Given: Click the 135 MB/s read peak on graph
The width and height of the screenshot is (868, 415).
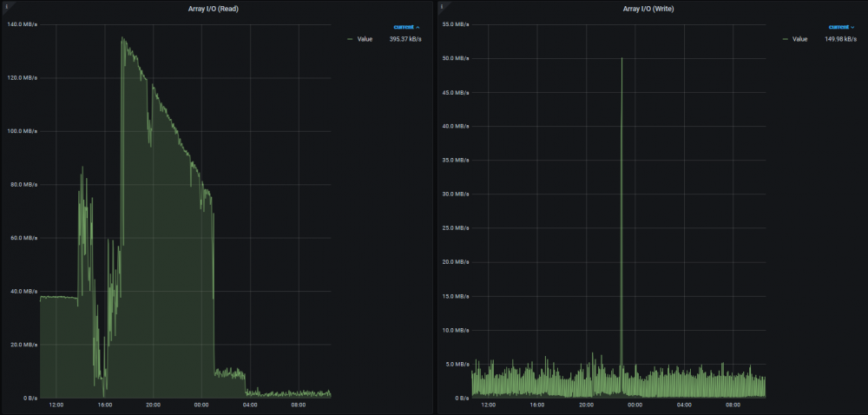Looking at the screenshot, I should pyautogui.click(x=122, y=38).
